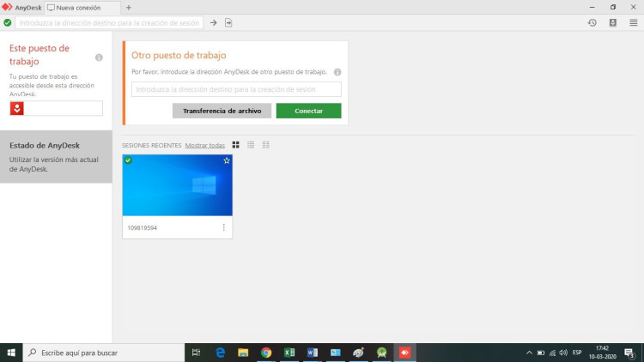This screenshot has width=644, height=362.
Task: Click the file transfer icon in address bar
Action: pyautogui.click(x=228, y=23)
